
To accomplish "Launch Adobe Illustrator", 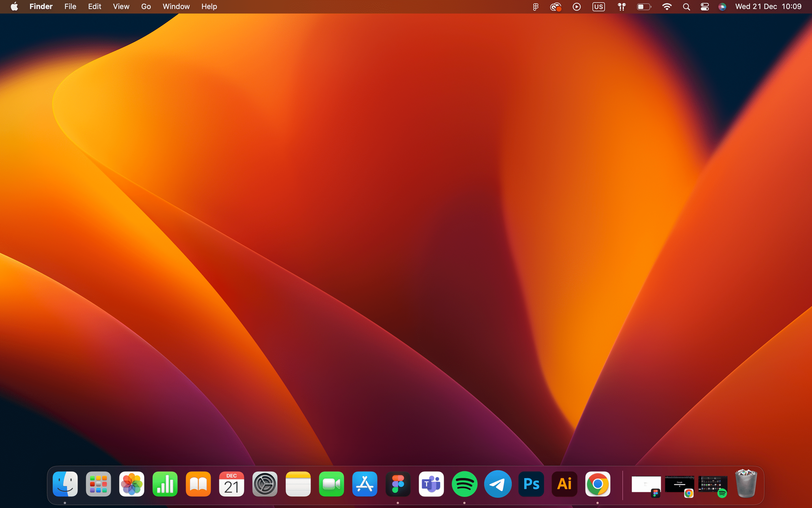I will [565, 484].
